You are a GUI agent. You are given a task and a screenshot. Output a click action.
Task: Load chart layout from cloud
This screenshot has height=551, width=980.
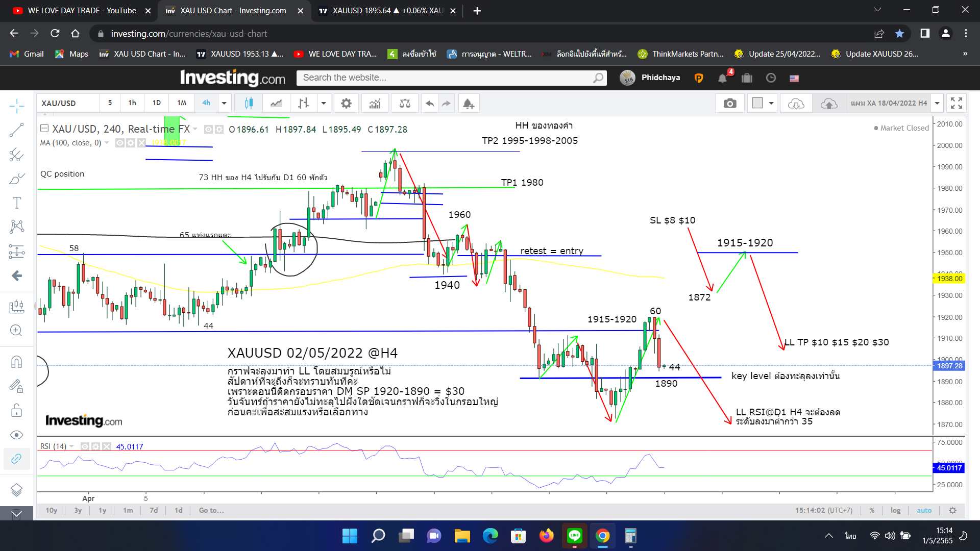click(796, 104)
